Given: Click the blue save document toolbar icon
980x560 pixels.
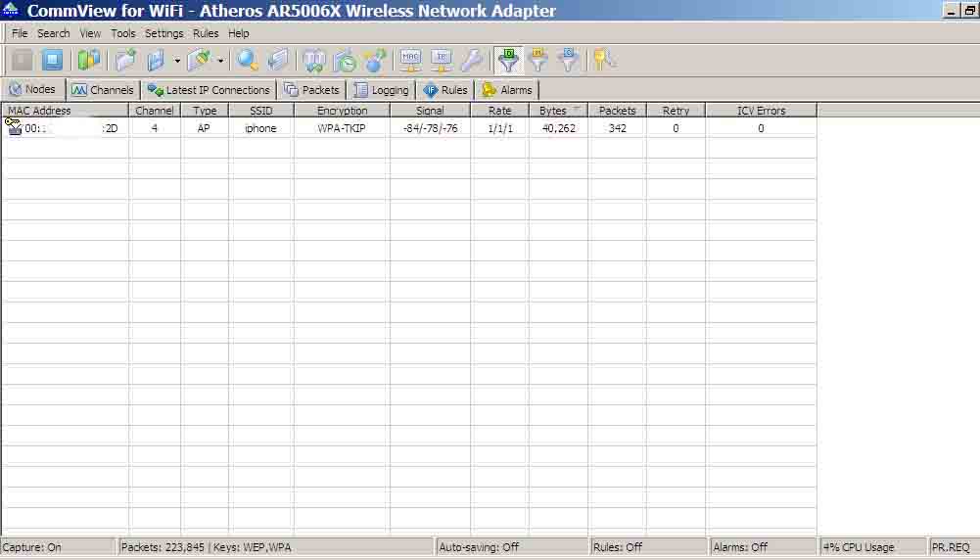Looking at the screenshot, I should pos(156,60).
